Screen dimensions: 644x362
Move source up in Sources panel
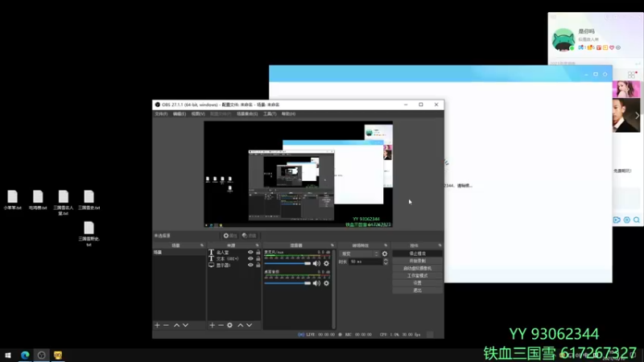[240, 325]
